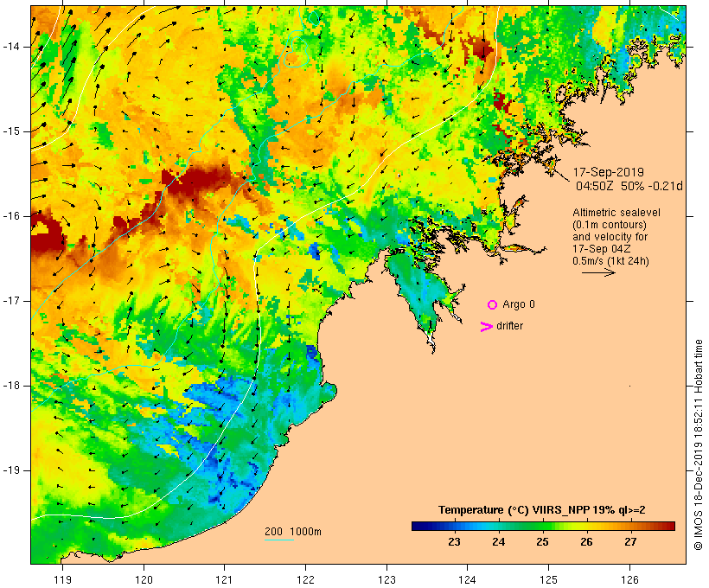The height and width of the screenshot is (588, 709).
Task: Click the latitude label -17
Action: tap(11, 301)
